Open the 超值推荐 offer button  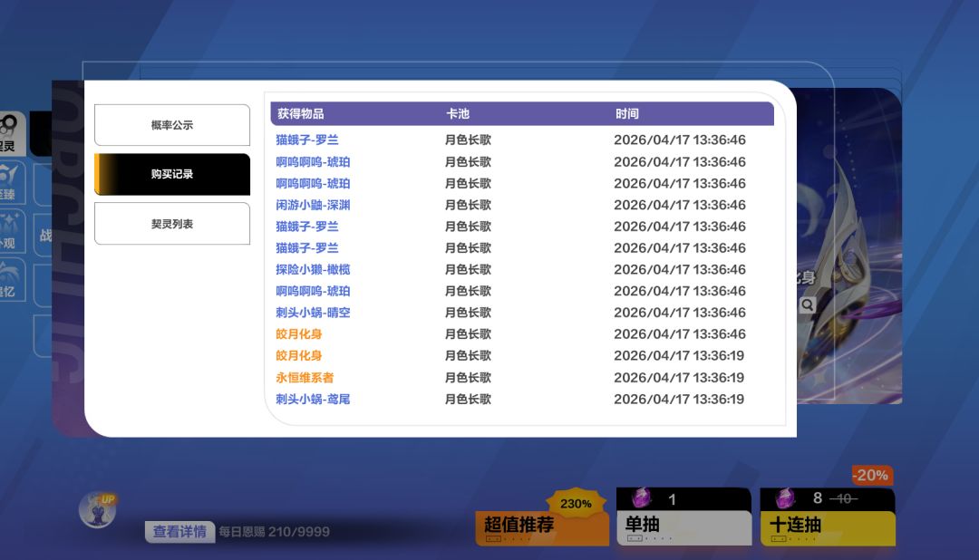[x=542, y=528]
